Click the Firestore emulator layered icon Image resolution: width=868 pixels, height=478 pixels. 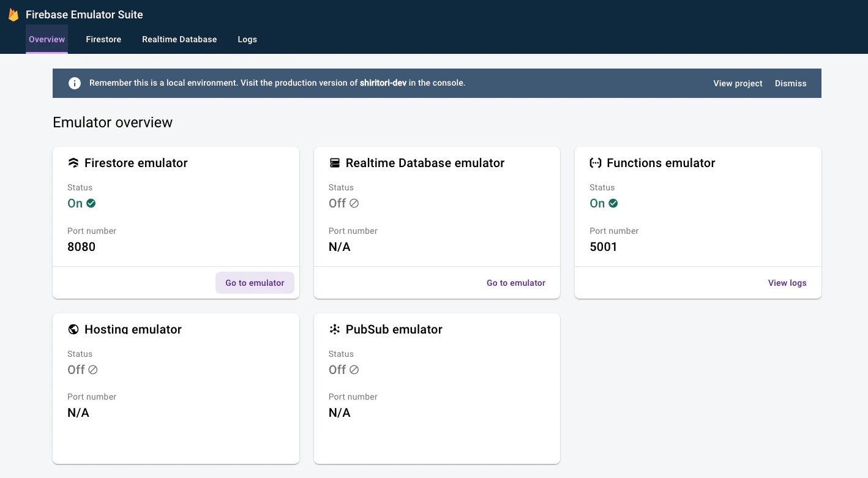73,163
